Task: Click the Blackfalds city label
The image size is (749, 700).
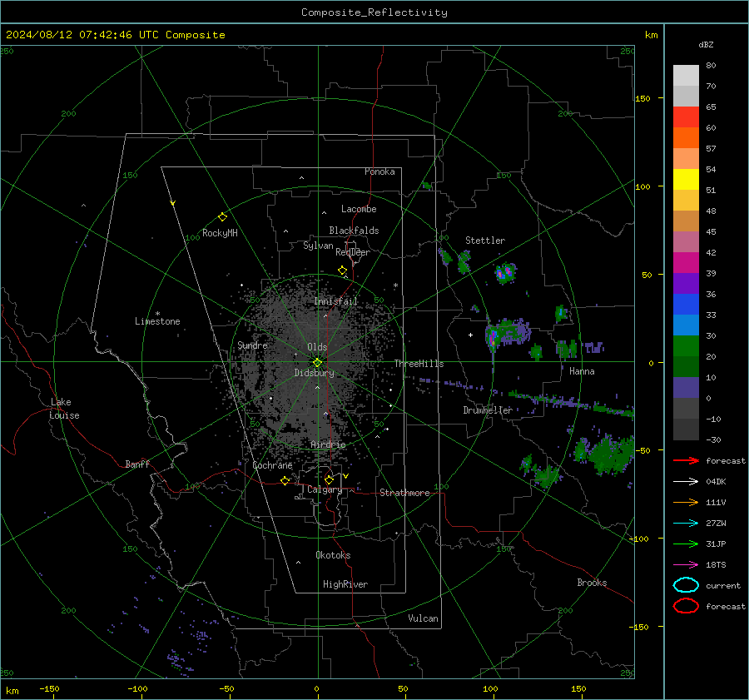Action: [x=354, y=231]
